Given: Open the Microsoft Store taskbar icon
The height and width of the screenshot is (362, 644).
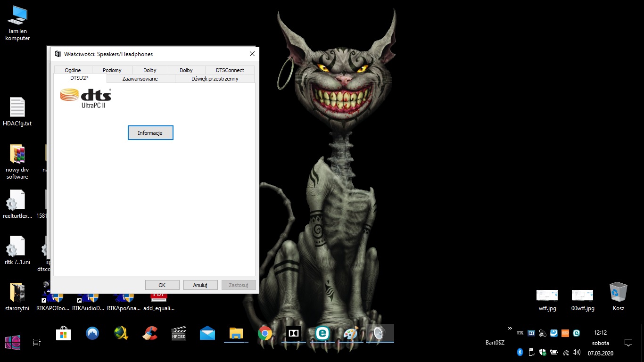Looking at the screenshot, I should pyautogui.click(x=64, y=334).
